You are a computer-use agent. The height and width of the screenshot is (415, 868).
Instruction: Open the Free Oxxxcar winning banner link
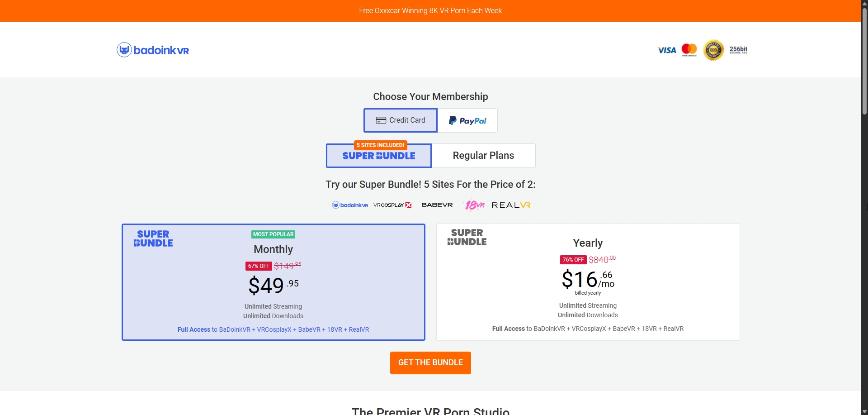[x=430, y=10]
